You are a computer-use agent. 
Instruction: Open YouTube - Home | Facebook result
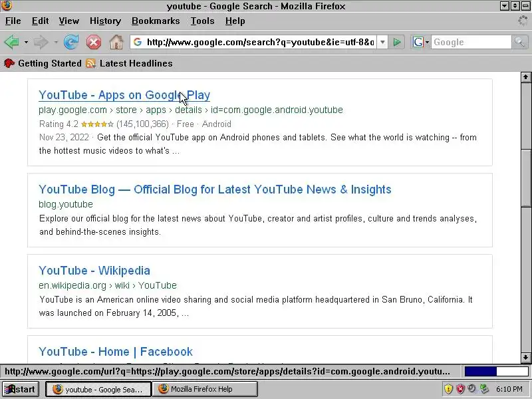(x=116, y=352)
